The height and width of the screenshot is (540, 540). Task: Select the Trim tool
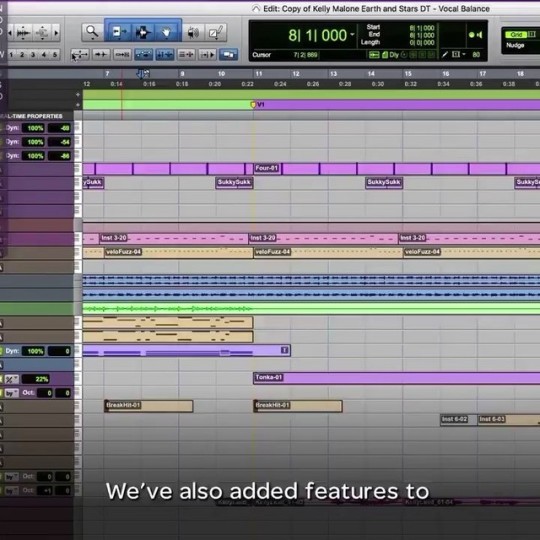point(119,32)
